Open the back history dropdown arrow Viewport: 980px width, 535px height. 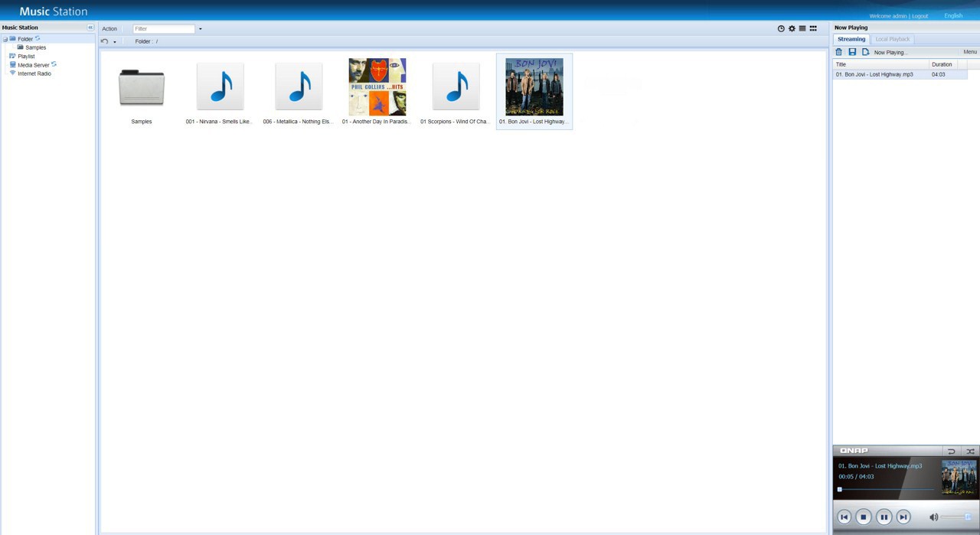pyautogui.click(x=115, y=42)
